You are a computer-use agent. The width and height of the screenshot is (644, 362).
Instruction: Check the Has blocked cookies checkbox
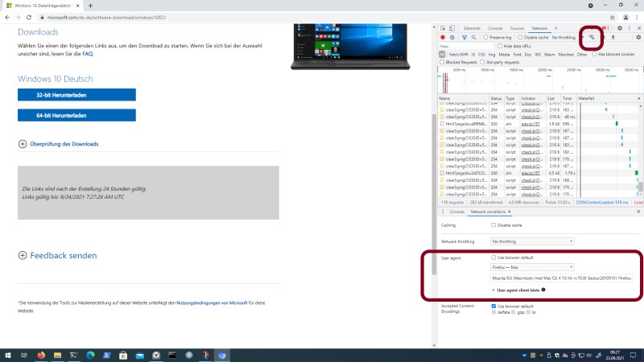[594, 54]
